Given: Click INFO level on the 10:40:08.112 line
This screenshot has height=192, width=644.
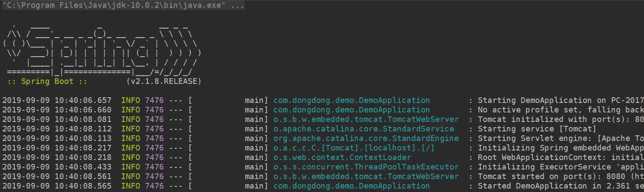Looking at the screenshot, I should coord(131,129).
